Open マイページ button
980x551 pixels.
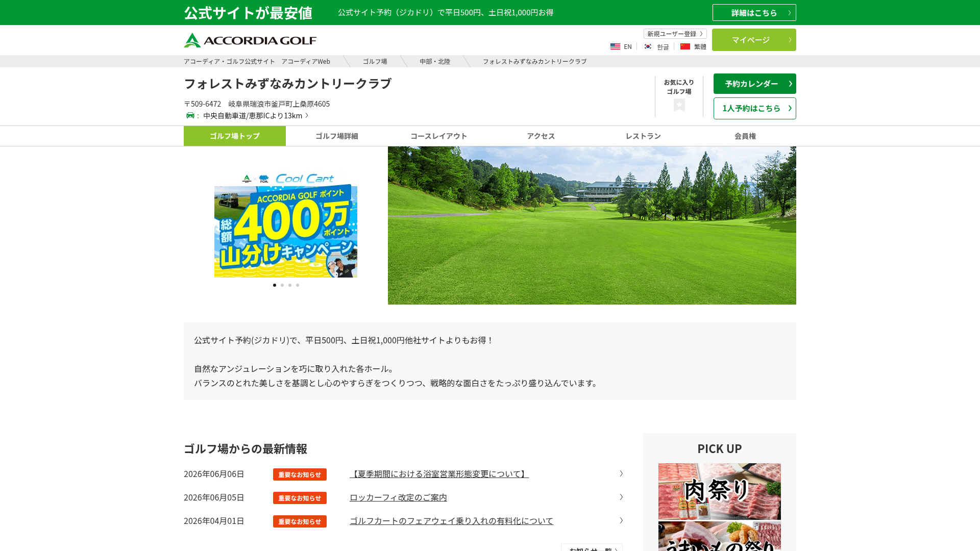(754, 40)
